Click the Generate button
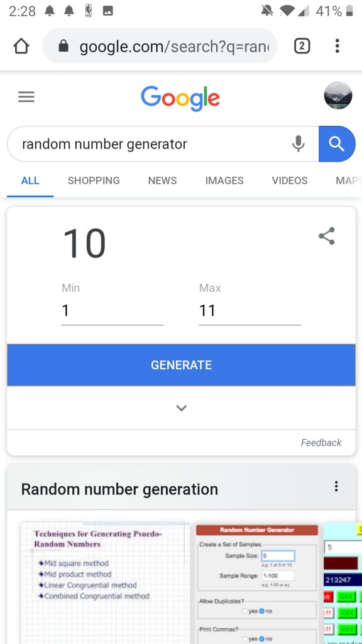 (x=181, y=365)
